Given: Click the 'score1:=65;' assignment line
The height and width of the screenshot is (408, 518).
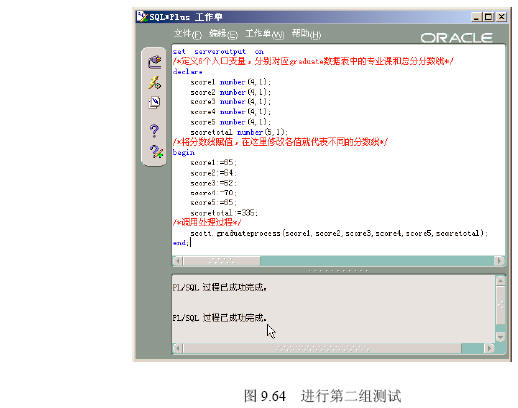Looking at the screenshot, I should pos(213,163).
